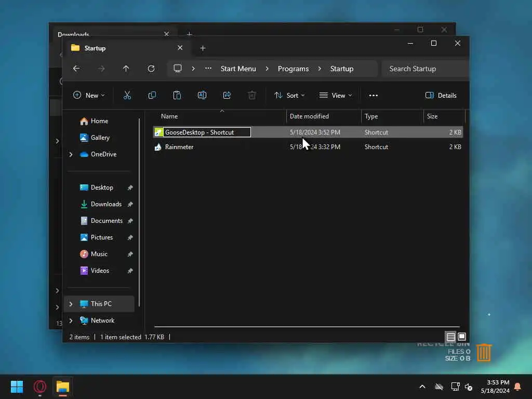
Task: Click the Rename icon in toolbar
Action: coord(202,96)
